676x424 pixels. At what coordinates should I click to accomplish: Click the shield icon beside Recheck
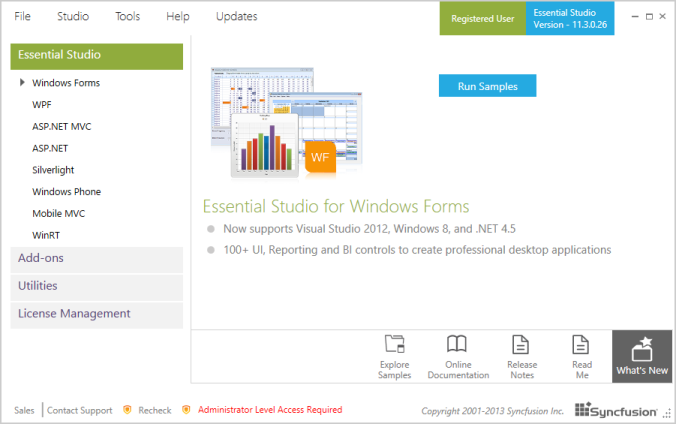(127, 410)
